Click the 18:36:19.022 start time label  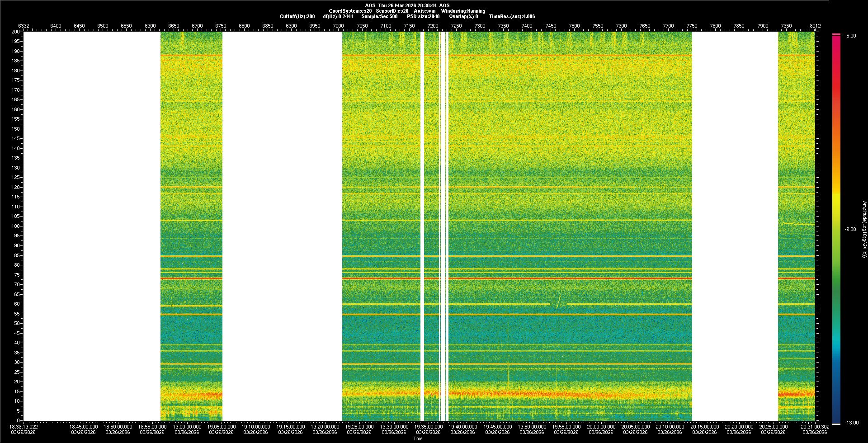click(x=24, y=426)
